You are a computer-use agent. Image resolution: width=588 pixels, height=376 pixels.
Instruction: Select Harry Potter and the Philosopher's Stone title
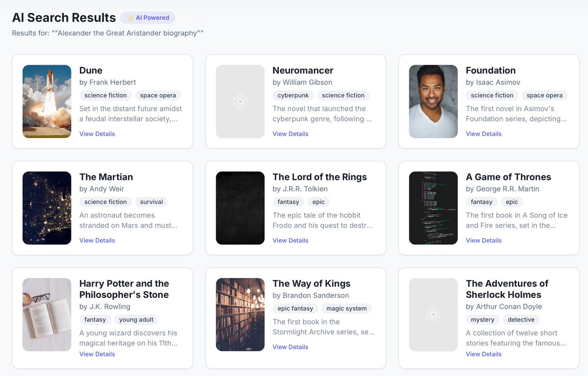pyautogui.click(x=124, y=289)
